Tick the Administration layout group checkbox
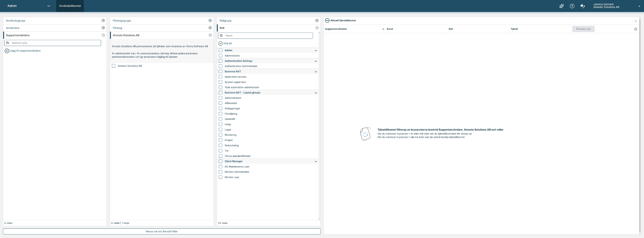This screenshot has height=238, width=644. click(221, 98)
